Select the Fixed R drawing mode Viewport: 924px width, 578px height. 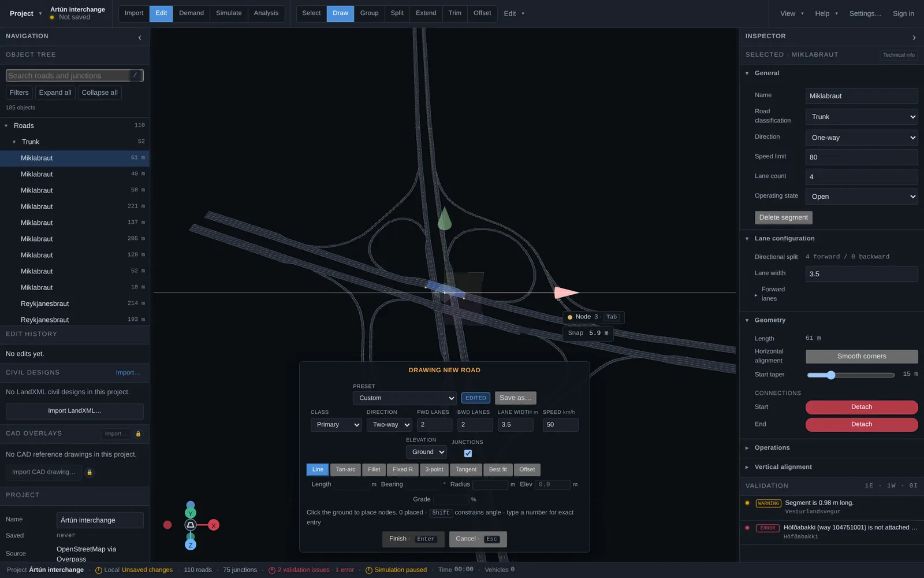click(403, 470)
